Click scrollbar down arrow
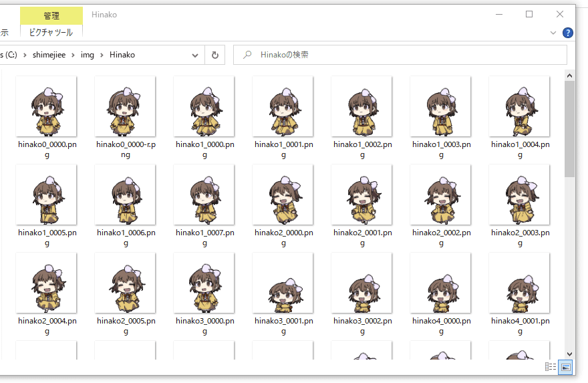588x383 pixels. pos(569,354)
